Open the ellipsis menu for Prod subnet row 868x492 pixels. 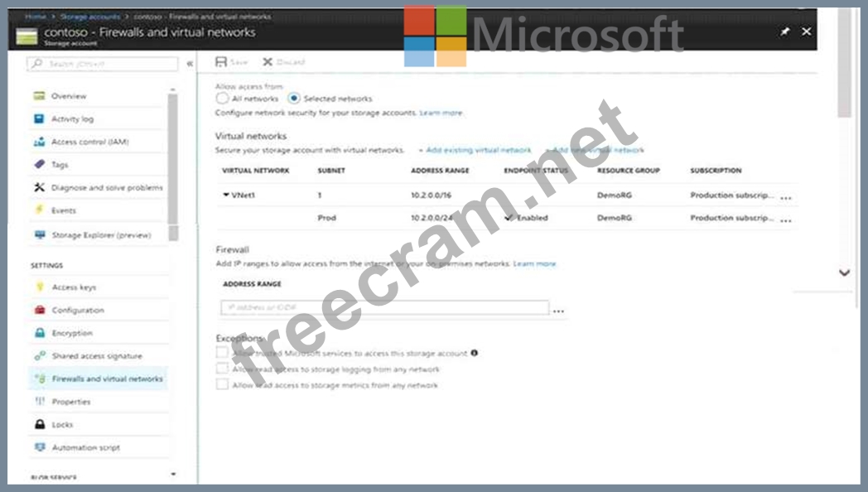tap(785, 220)
